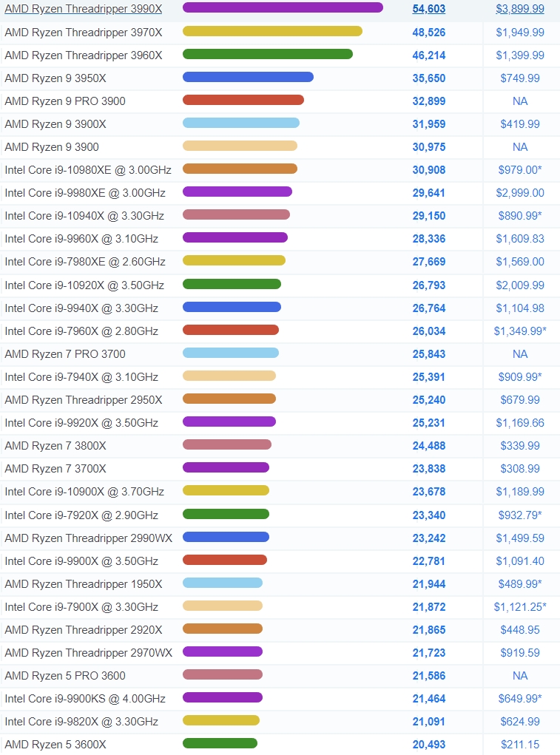Open the 26,764 score value

pyautogui.click(x=428, y=308)
